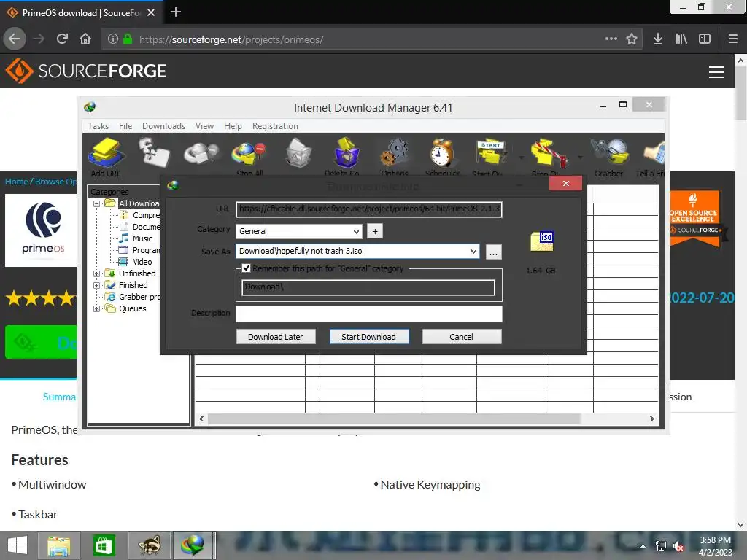
Task: Click the browser page vertical scrollbar thumb
Action: pos(741,93)
